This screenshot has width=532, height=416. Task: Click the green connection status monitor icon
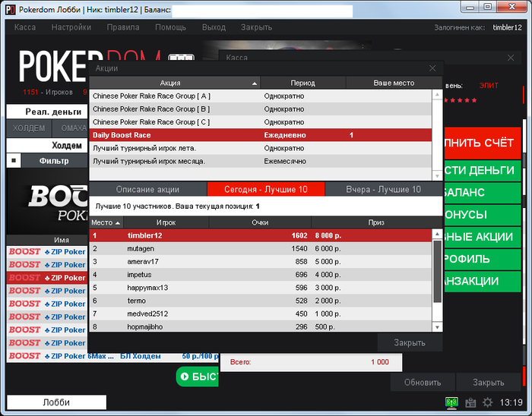[451, 402]
